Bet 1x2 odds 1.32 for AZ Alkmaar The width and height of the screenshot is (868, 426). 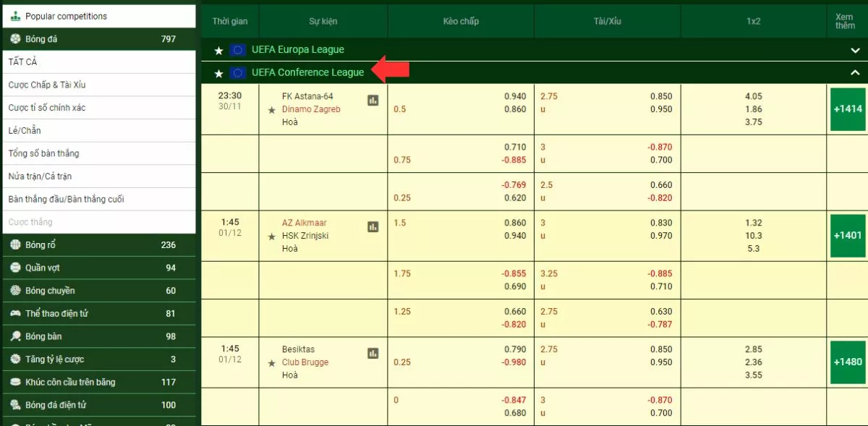click(x=753, y=223)
